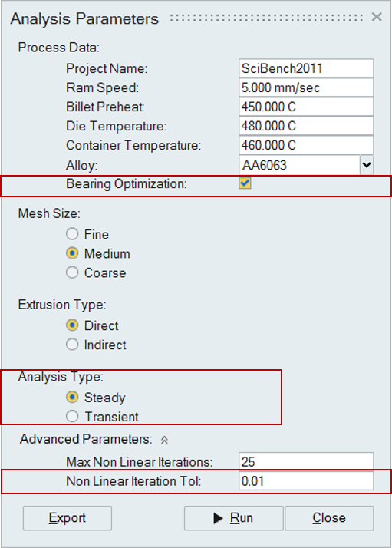Select Fine mesh size
This screenshot has width=392, height=548.
[x=72, y=234]
